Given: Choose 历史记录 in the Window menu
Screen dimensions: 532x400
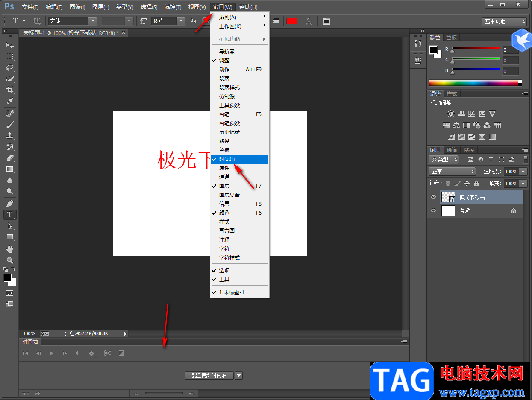Looking at the screenshot, I should (239, 132).
